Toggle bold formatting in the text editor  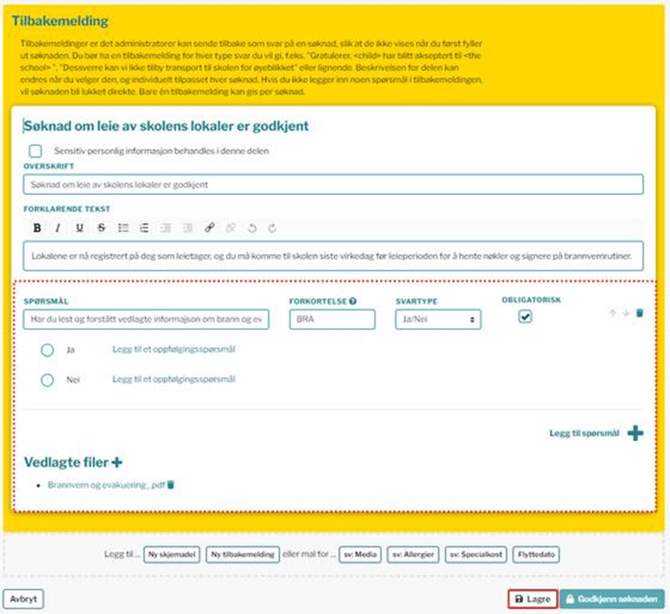37,228
